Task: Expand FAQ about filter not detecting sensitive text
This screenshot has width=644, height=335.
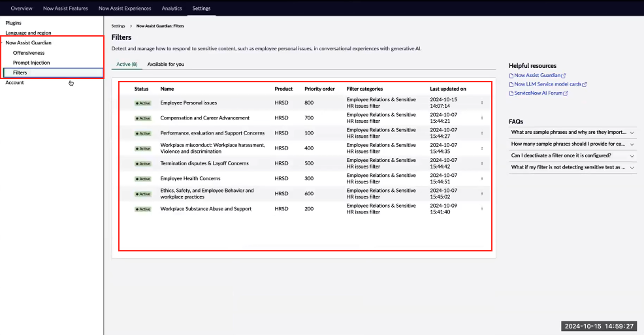Action: (573, 167)
